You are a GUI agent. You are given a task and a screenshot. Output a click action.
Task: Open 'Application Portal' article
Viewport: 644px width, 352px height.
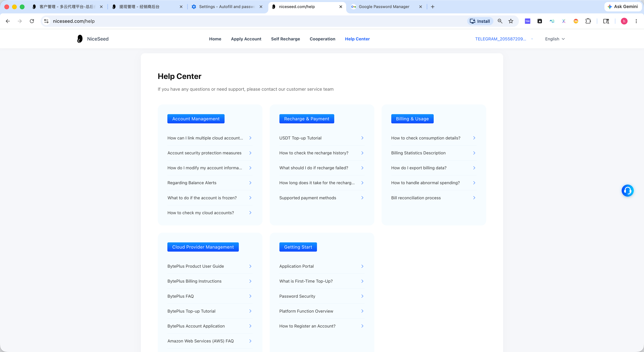(x=322, y=266)
